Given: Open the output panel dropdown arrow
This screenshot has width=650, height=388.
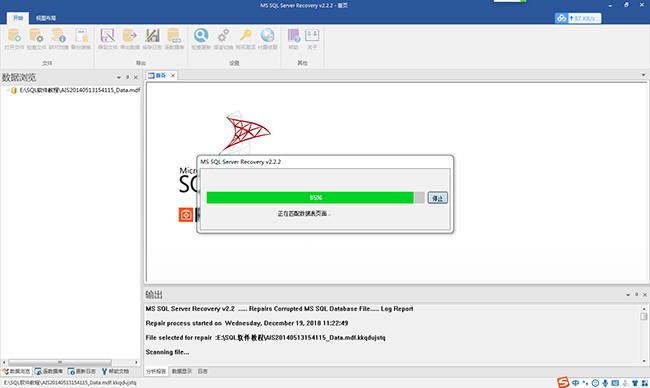Looking at the screenshot, I should pos(628,295).
